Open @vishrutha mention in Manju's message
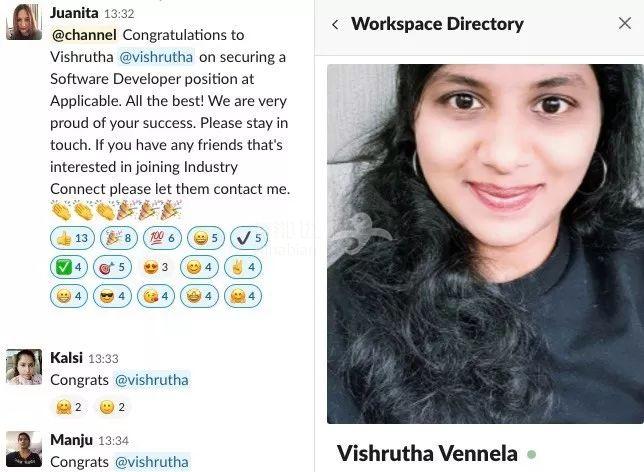The height and width of the screenshot is (472, 644). [x=152, y=462]
